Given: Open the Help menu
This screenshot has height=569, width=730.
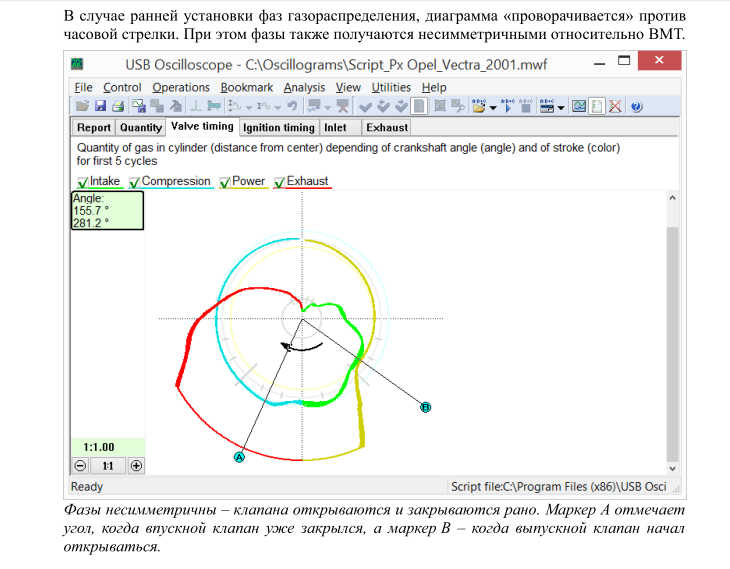Looking at the screenshot, I should tap(434, 88).
